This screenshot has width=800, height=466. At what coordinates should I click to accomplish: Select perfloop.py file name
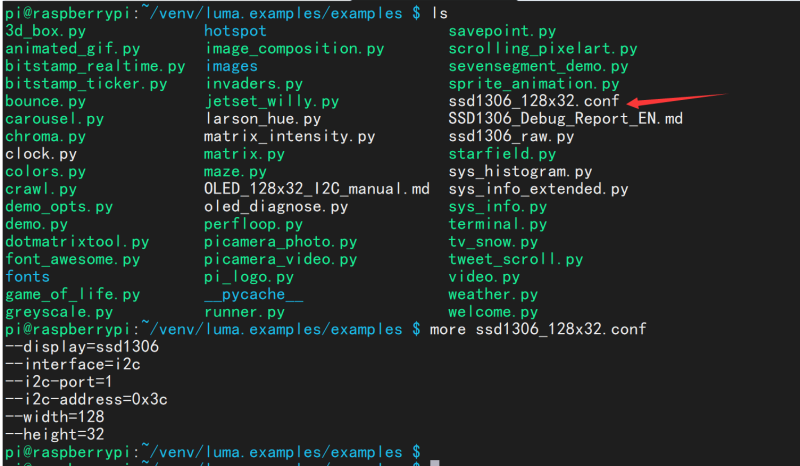click(254, 224)
